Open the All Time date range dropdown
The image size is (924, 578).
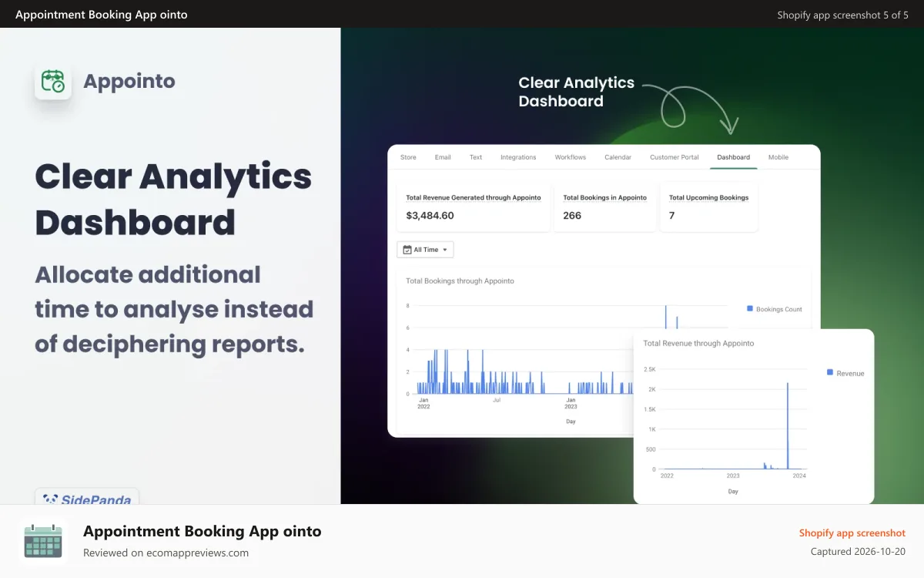tap(425, 250)
